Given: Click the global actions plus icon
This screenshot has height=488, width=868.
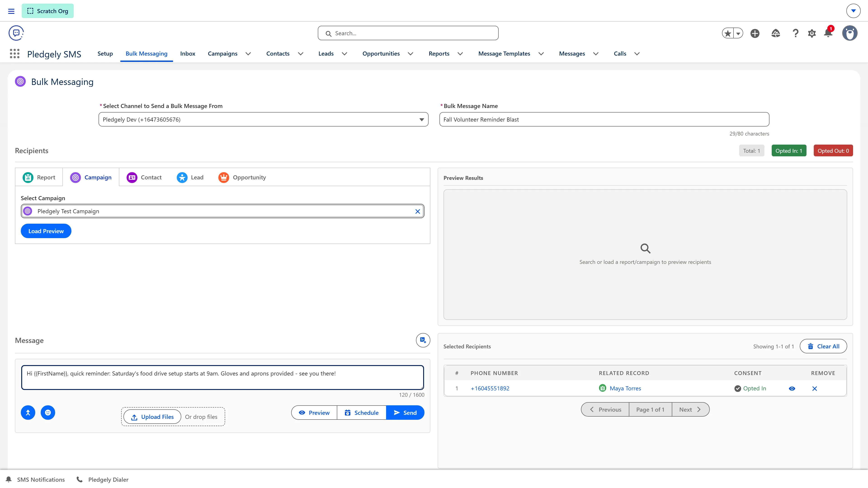Looking at the screenshot, I should tap(755, 33).
